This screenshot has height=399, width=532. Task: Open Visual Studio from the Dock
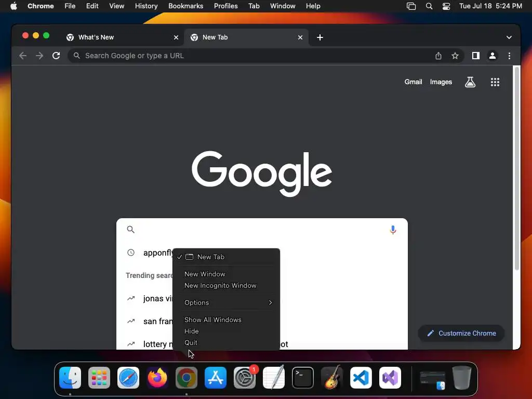click(390, 377)
